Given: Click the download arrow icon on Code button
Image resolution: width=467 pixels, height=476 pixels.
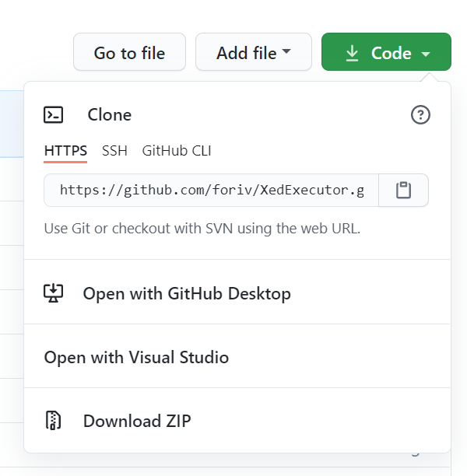Looking at the screenshot, I should (352, 53).
